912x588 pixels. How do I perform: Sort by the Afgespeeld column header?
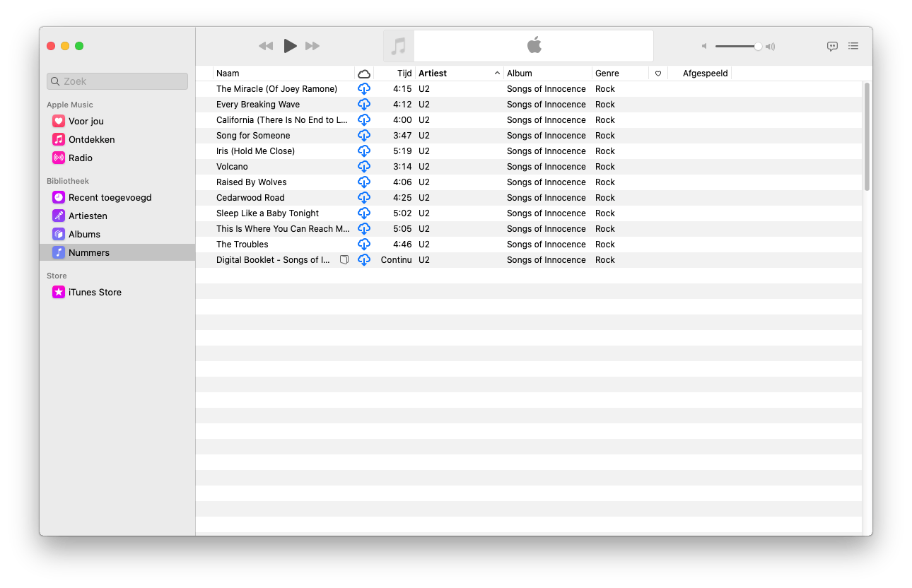(699, 73)
